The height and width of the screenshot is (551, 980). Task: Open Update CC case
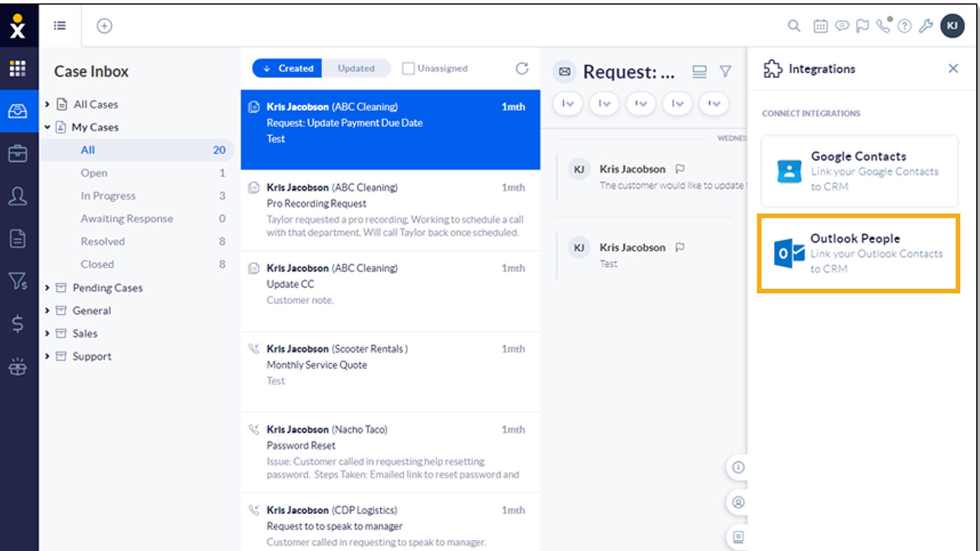tap(390, 291)
